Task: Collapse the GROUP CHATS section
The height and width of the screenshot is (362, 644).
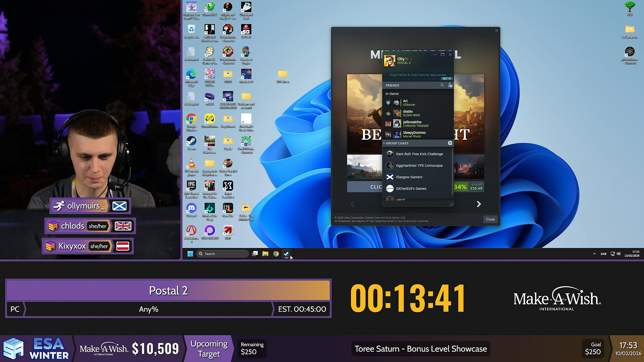Action: click(384, 143)
